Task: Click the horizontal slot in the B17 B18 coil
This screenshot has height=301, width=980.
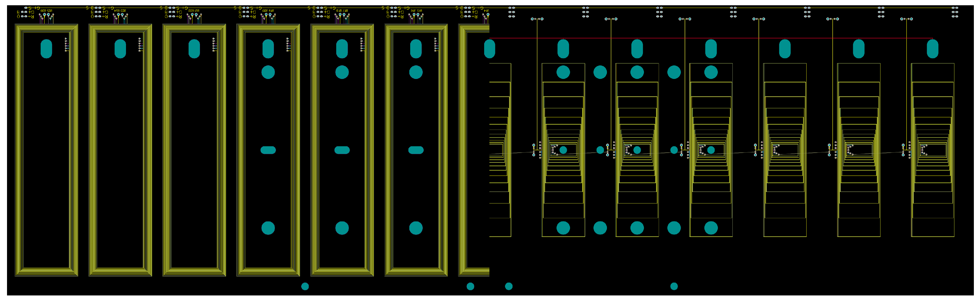Action: pyautogui.click(x=342, y=150)
